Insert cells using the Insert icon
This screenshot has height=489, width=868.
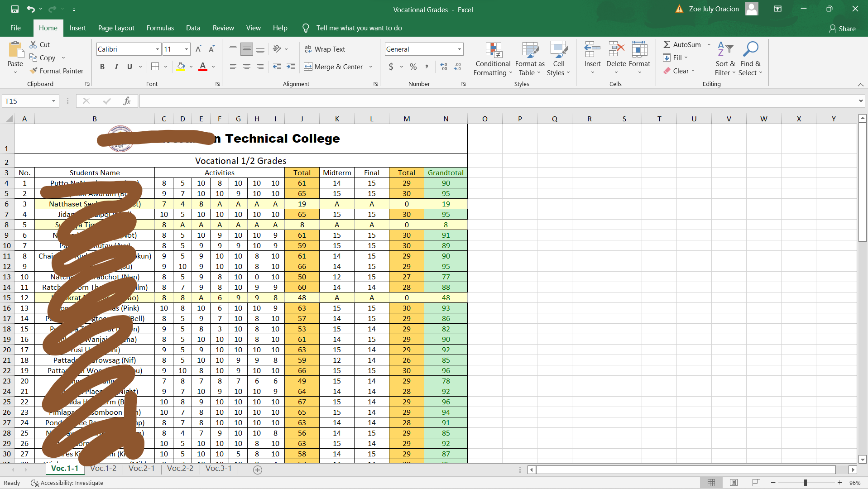coord(592,49)
